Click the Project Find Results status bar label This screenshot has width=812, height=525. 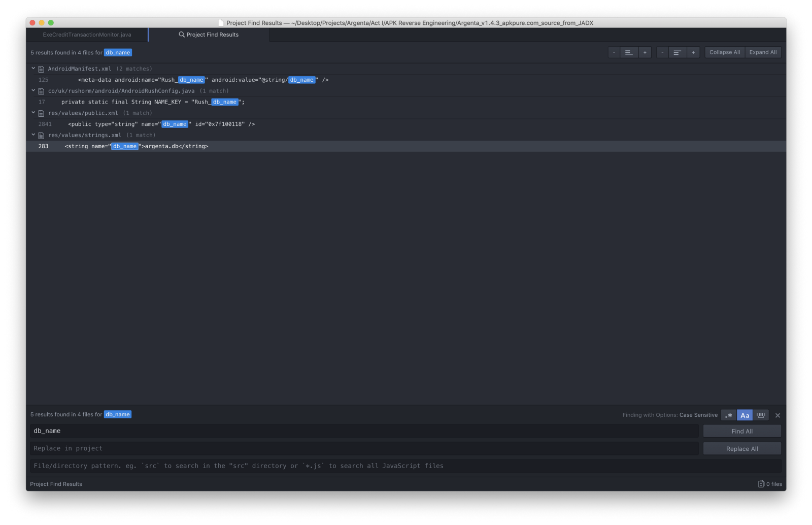coord(56,484)
